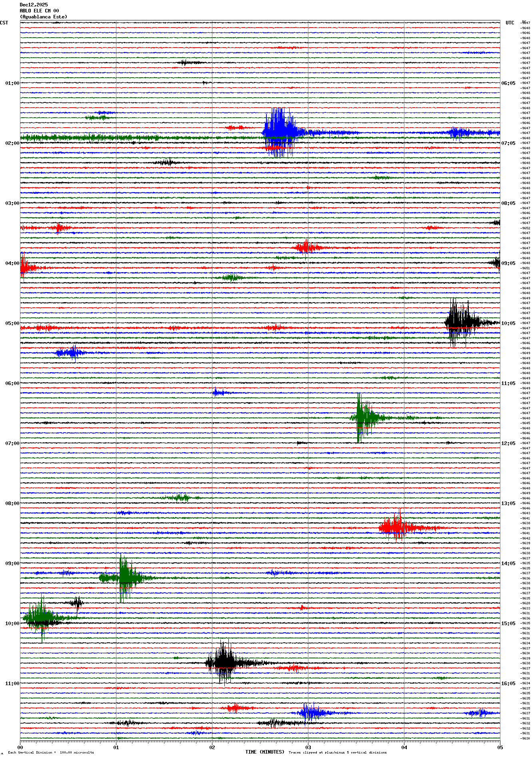This screenshot has height=758, width=532.
Task: Click the green event just after 09:00 CST
Action: point(125,578)
